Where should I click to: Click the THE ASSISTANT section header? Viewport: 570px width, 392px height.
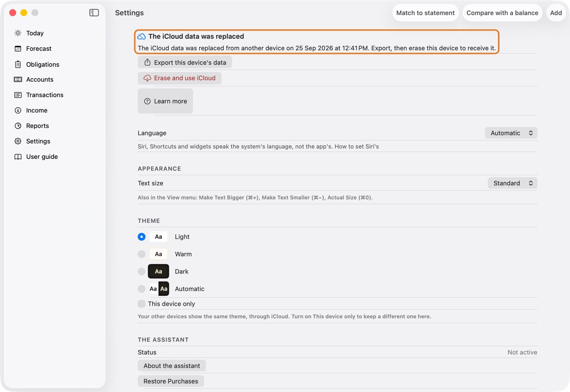163,340
